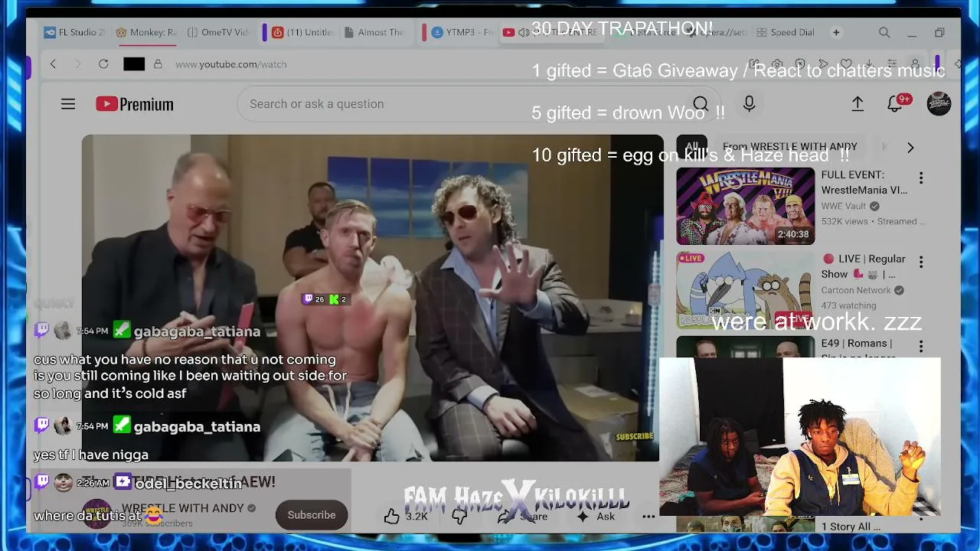Open more actions below the video

pyautogui.click(x=648, y=516)
